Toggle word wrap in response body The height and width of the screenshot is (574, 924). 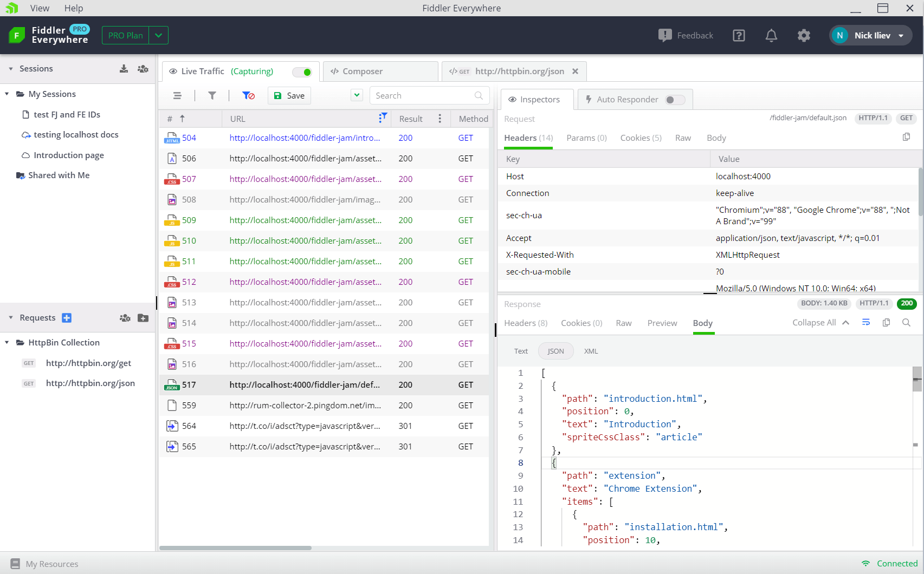coord(866,322)
